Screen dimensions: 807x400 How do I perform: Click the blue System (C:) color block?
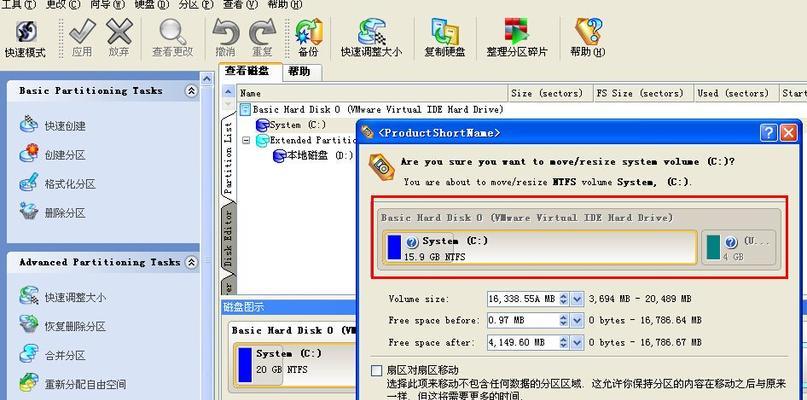(x=394, y=247)
